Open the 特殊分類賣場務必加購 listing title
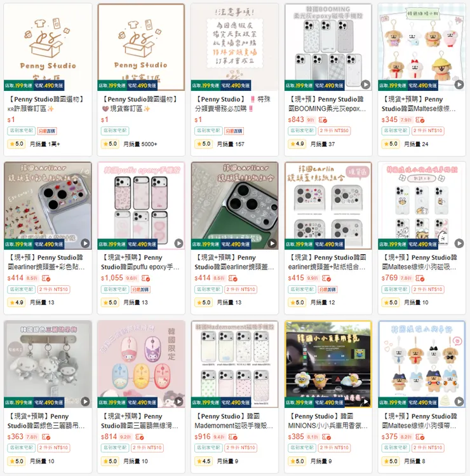470x476 pixels. click(x=232, y=104)
